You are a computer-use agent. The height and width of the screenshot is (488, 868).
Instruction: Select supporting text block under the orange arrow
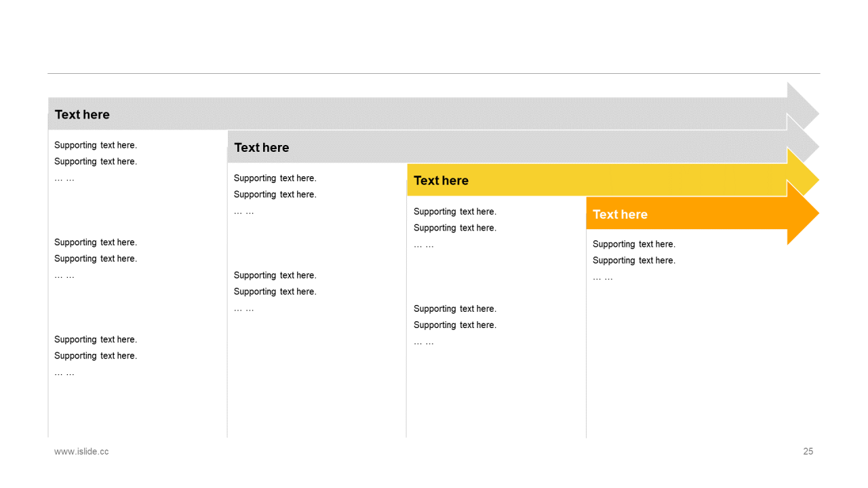click(x=633, y=260)
